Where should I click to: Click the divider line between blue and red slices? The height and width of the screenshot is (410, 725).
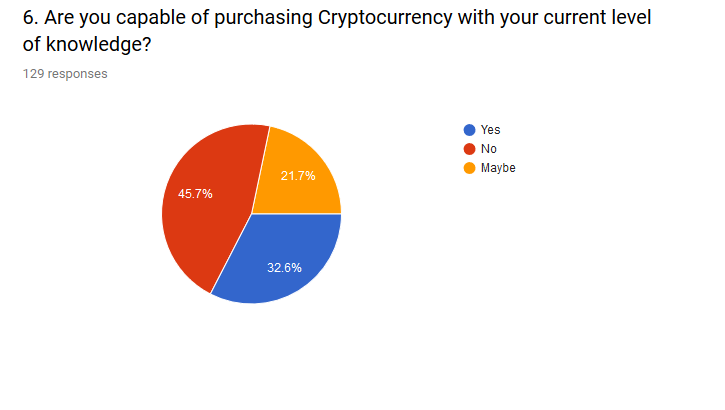pos(231,254)
